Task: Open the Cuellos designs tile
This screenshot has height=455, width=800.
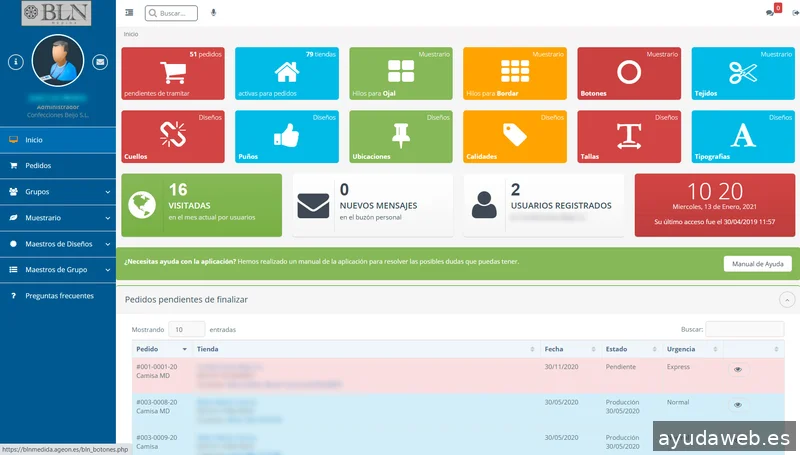Action: click(173, 137)
